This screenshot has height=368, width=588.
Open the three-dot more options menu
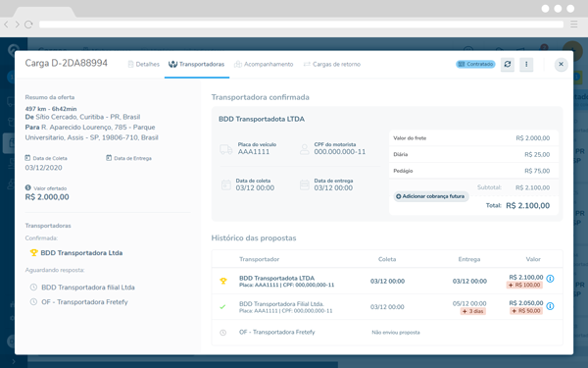coord(526,64)
